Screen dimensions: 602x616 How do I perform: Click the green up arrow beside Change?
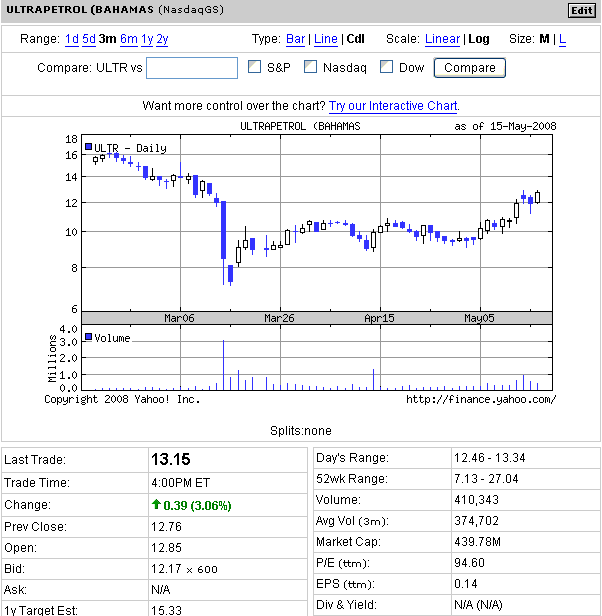click(156, 505)
